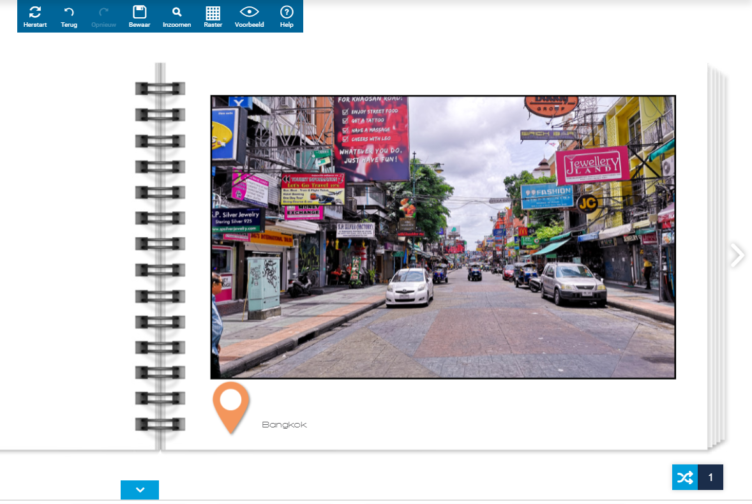Expand the bottom panel chevron
Screen dimensions: 752x504
click(140, 490)
